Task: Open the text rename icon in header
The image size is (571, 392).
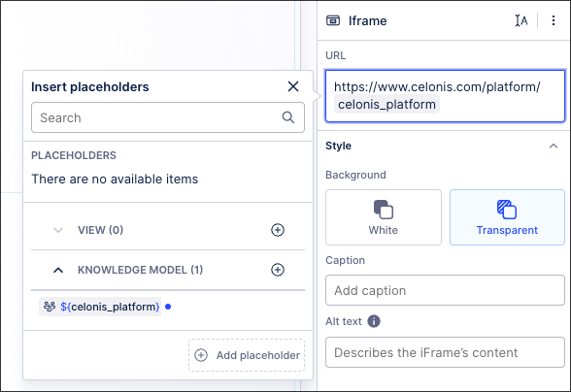Action: pyautogui.click(x=521, y=20)
